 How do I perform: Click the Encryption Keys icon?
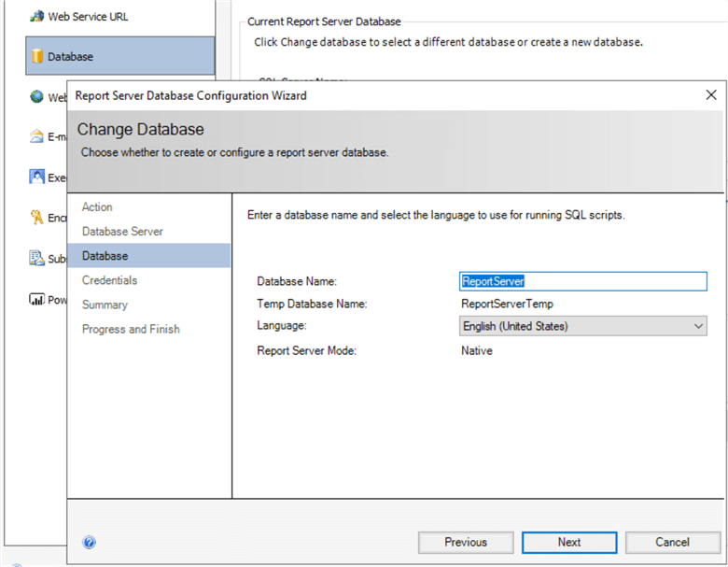37,218
